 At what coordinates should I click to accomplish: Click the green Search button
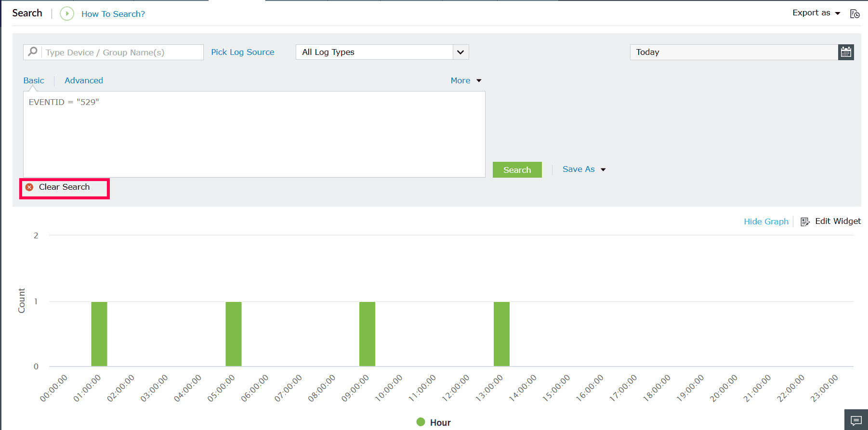517,169
